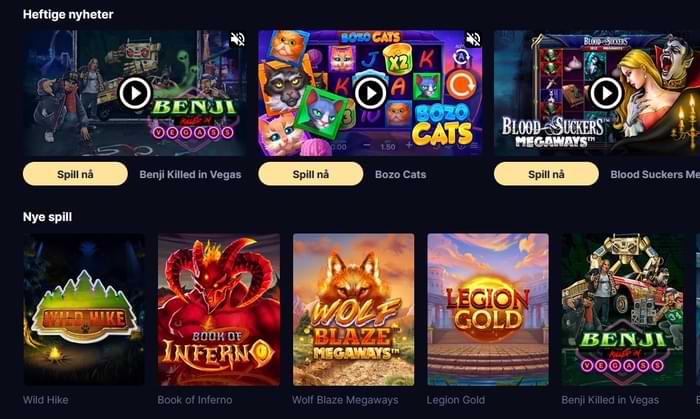Image resolution: width=700 pixels, height=419 pixels.
Task: Play the Benji Killed in Vegas preview video
Action: coord(134,93)
